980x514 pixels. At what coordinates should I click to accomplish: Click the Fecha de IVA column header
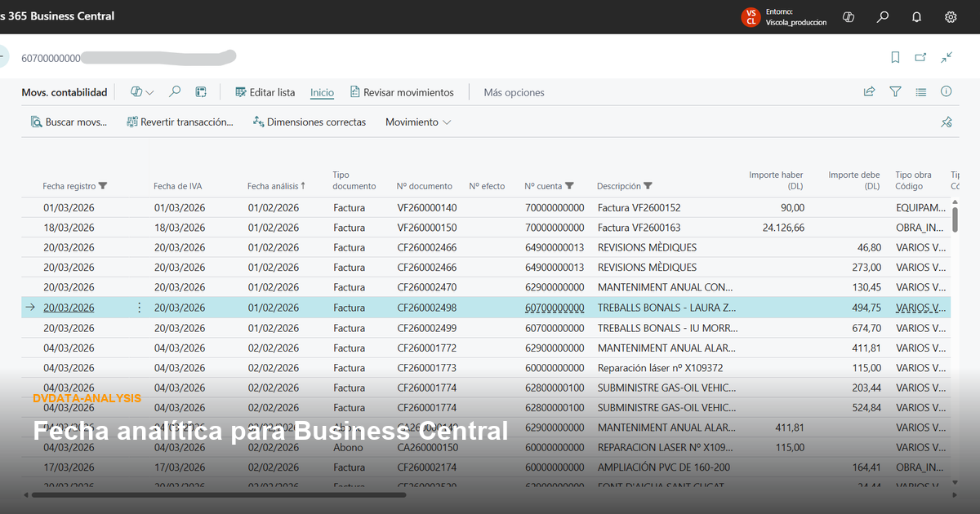177,186
